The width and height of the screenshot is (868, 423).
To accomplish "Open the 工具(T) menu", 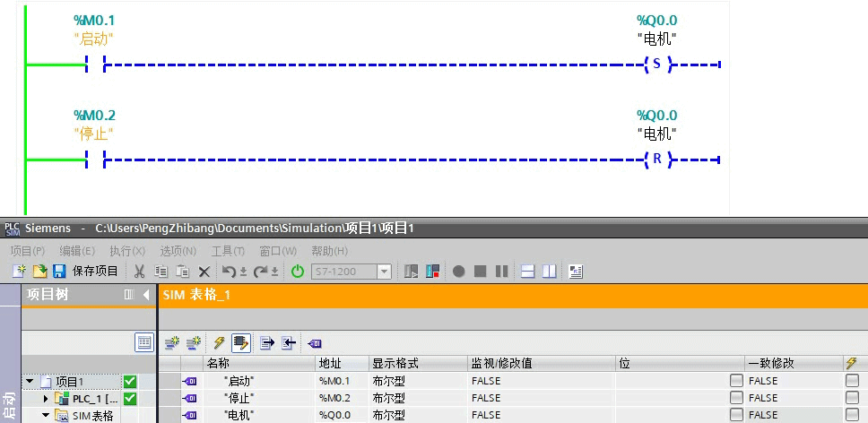I will click(228, 251).
